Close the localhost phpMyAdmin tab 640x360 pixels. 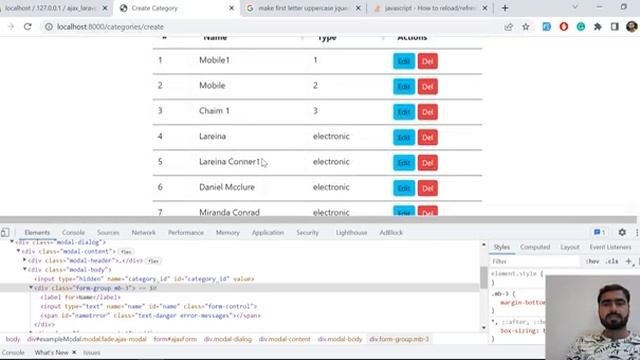tap(105, 8)
